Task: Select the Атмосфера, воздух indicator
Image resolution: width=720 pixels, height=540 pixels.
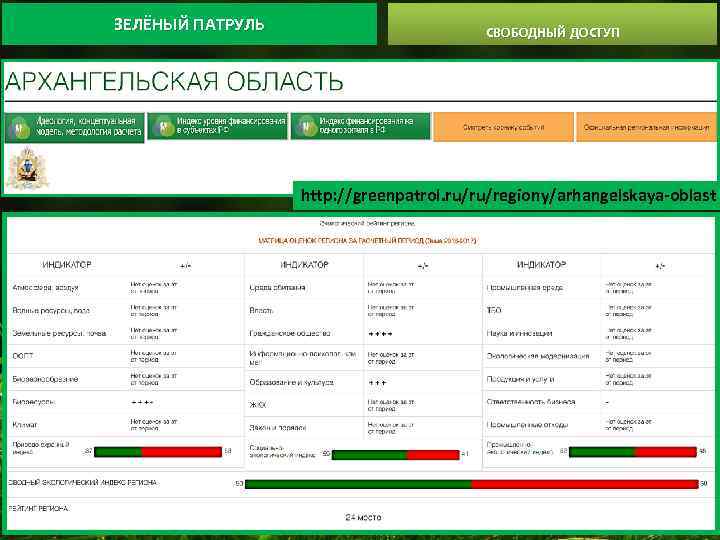Action: pos(45,287)
